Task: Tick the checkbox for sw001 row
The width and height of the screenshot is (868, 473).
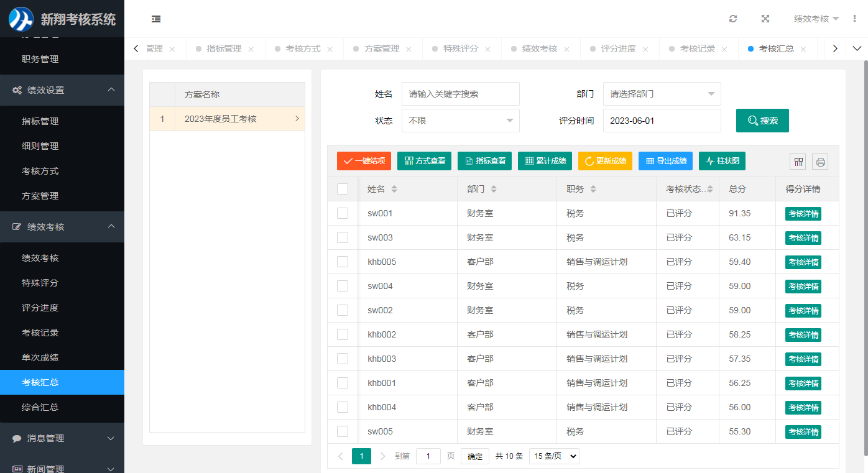Action: tap(343, 213)
